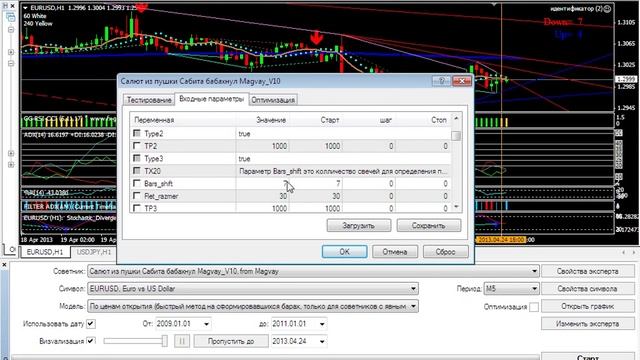Click Открыть график button

(587, 306)
